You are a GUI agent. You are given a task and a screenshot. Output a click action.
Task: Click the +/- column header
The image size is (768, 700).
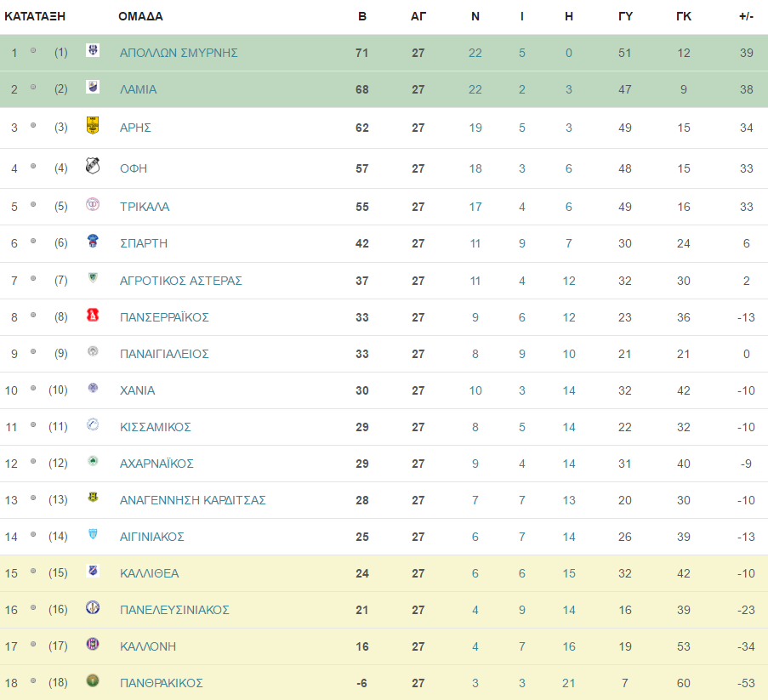(x=746, y=16)
